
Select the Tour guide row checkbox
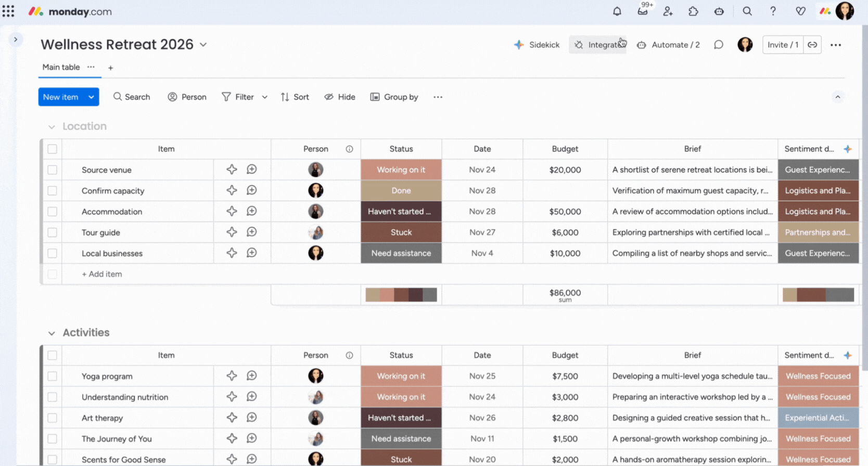click(x=52, y=232)
